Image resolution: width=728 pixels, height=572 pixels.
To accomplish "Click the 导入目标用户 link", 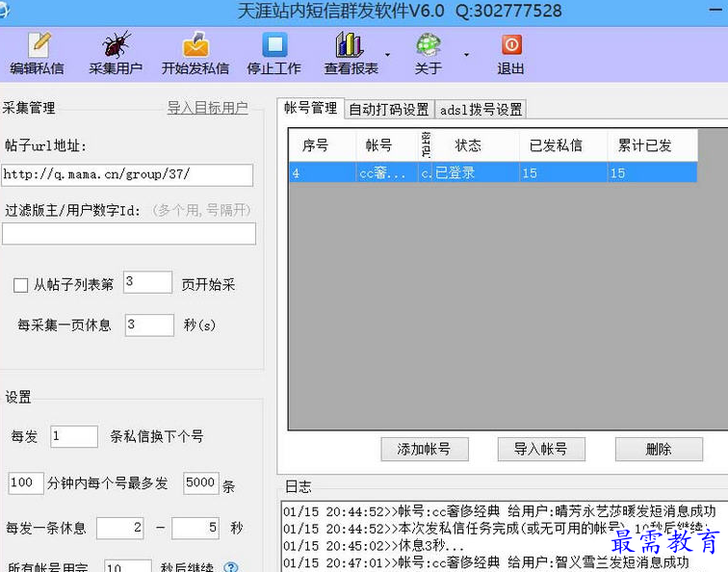I will pos(208,108).
